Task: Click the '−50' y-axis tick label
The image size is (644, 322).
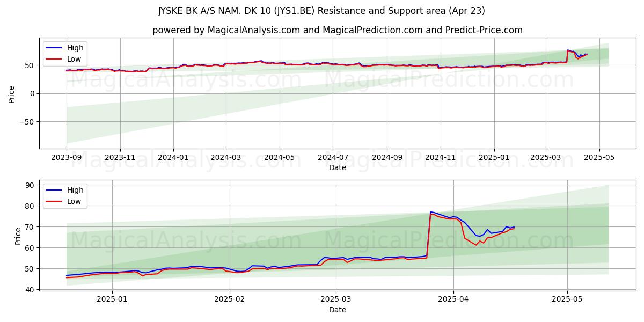Action: [26, 122]
